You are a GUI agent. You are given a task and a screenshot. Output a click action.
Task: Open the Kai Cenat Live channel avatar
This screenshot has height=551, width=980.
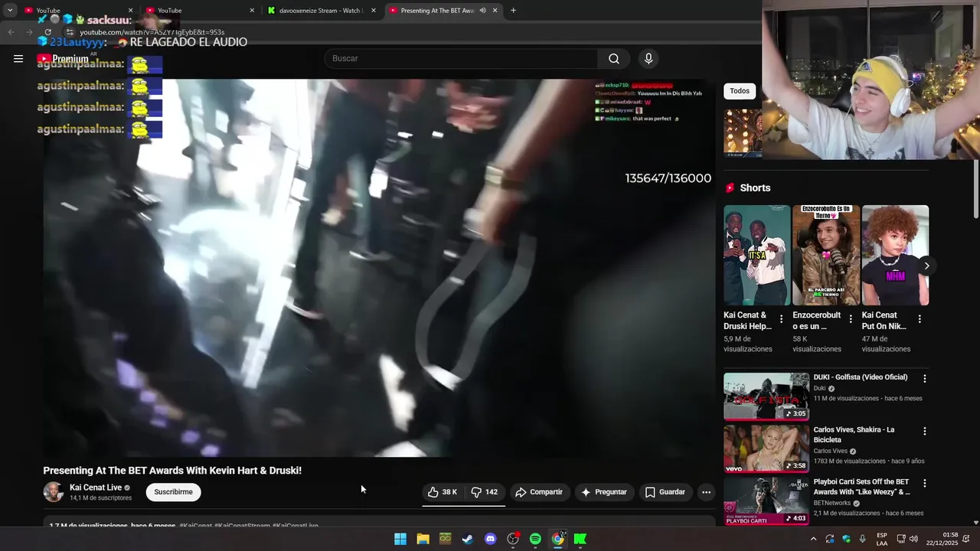click(54, 492)
